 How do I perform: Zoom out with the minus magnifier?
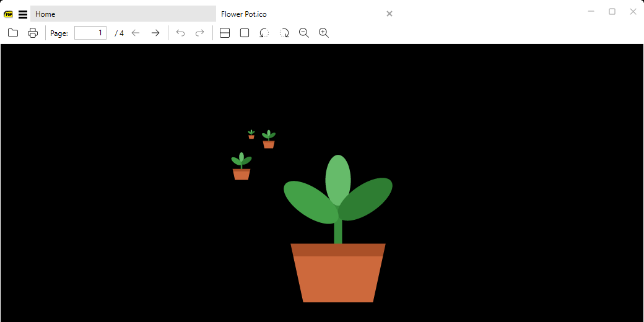click(304, 33)
